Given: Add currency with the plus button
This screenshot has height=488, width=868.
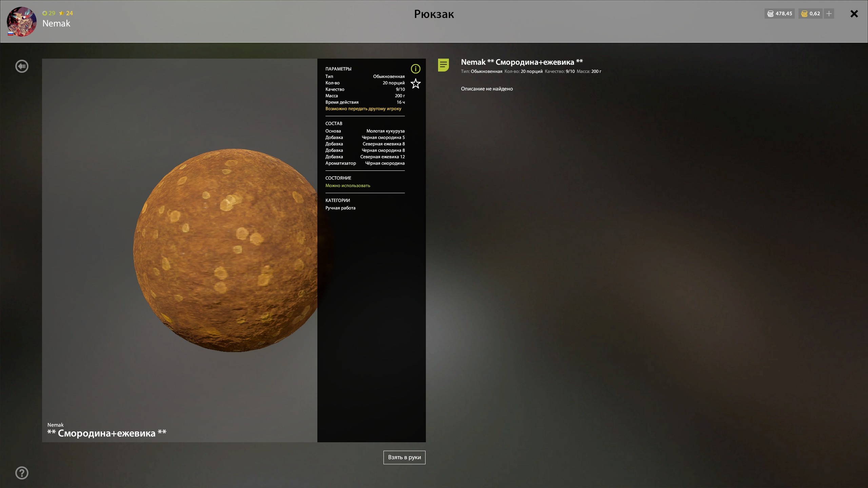Looking at the screenshot, I should tap(829, 14).
